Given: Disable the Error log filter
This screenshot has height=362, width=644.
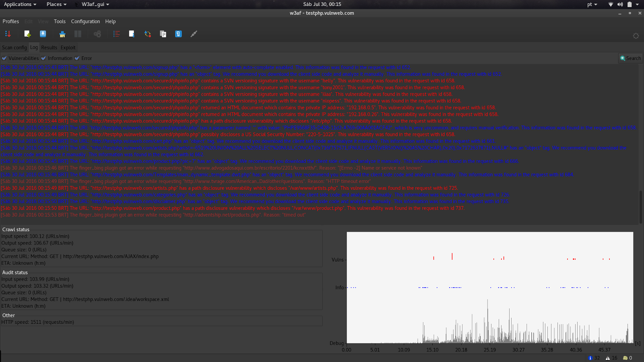Looking at the screenshot, I should [77, 58].
